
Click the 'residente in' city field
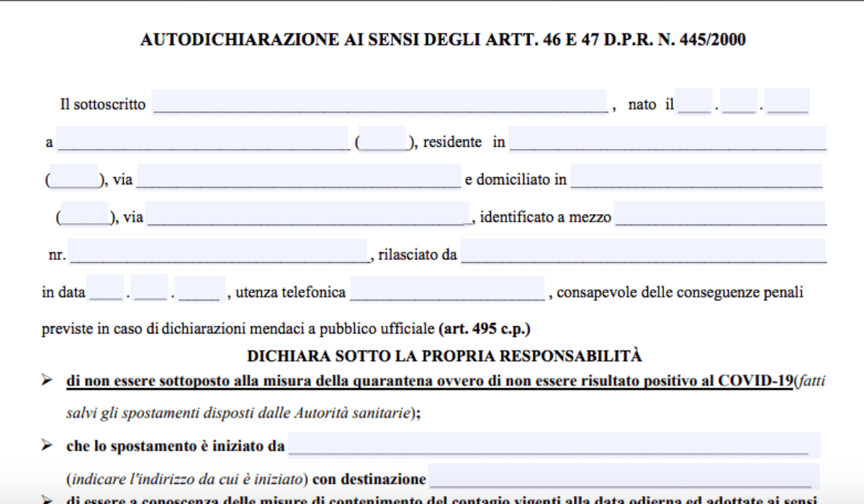point(667,140)
